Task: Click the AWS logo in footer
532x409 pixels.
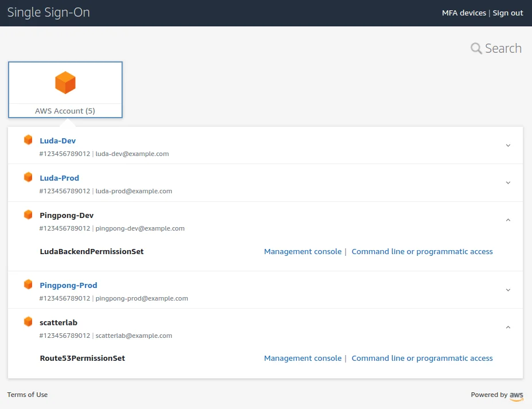Action: click(516, 395)
